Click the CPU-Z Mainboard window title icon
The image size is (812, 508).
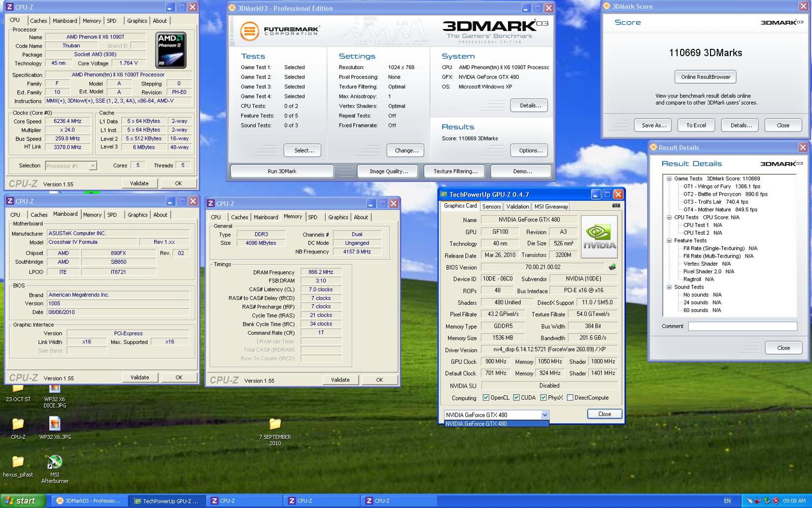10,201
